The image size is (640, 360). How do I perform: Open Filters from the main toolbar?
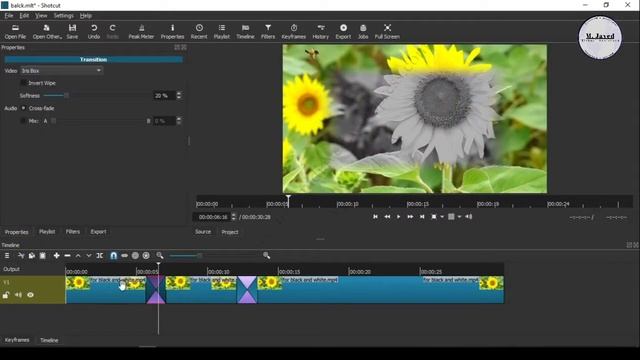268,31
